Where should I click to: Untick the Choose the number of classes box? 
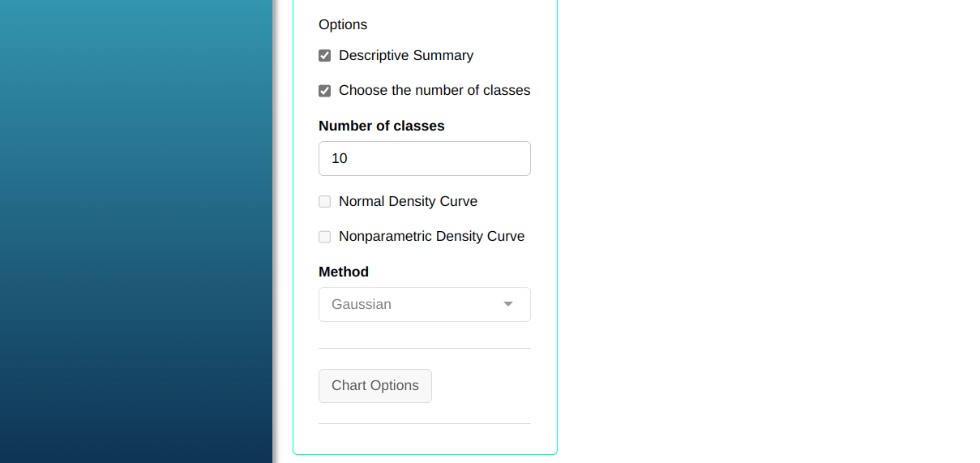[x=325, y=91]
